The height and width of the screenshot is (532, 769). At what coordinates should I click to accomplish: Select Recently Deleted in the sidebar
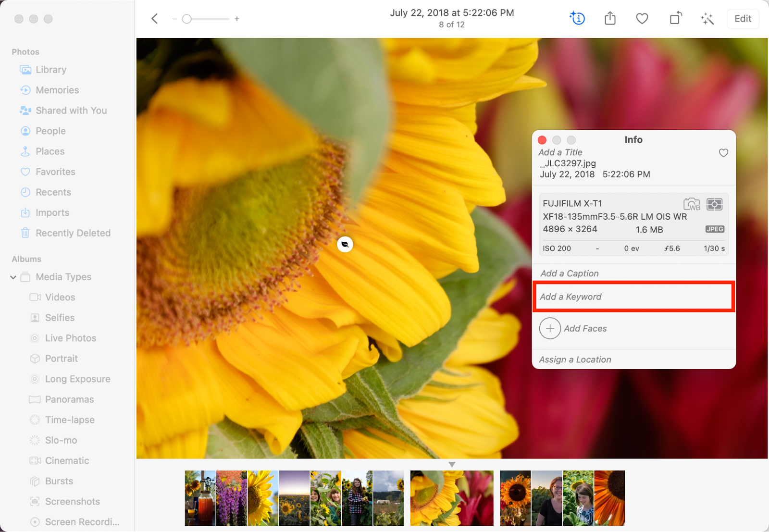[x=73, y=233]
